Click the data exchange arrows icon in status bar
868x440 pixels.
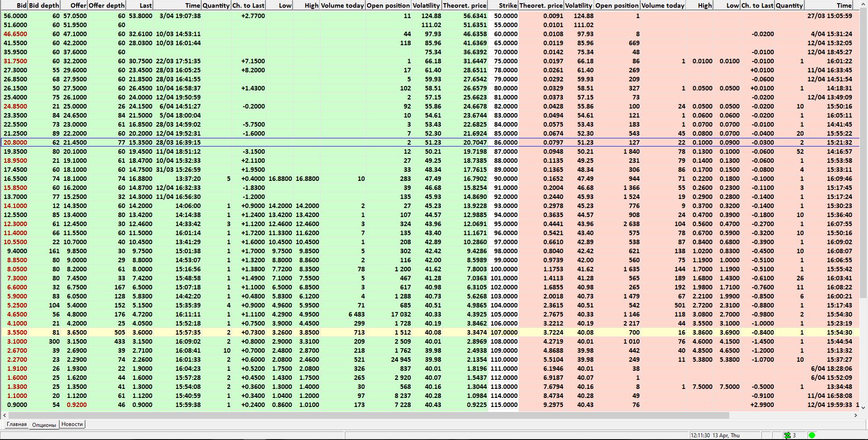[x=788, y=435]
